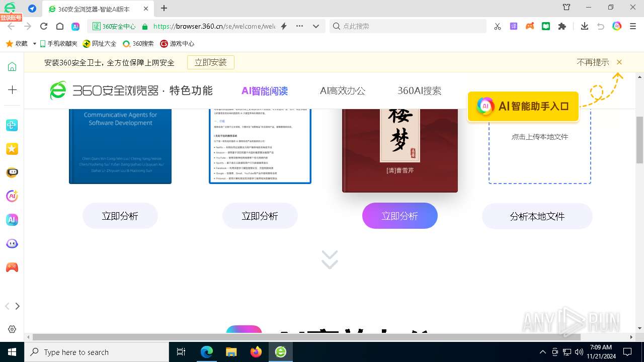
Task: Open the colorful AI icon in toolbar
Action: click(617, 26)
